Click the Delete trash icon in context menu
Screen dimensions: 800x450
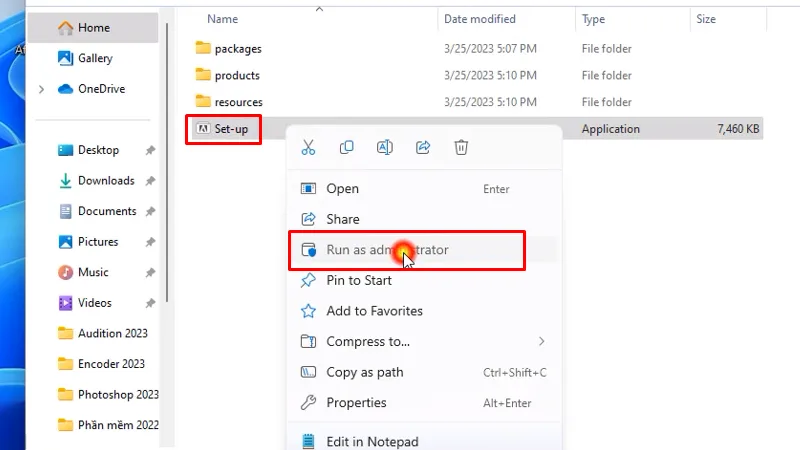(x=461, y=147)
